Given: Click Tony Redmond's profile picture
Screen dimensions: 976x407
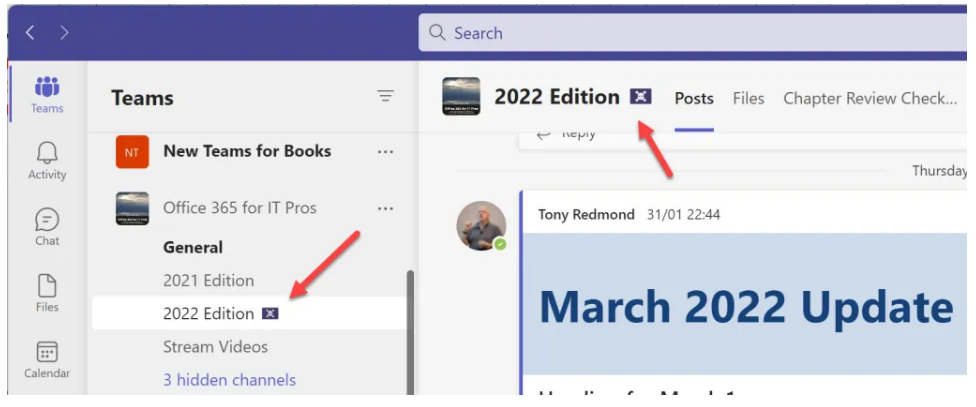Looking at the screenshot, I should pyautogui.click(x=481, y=226).
